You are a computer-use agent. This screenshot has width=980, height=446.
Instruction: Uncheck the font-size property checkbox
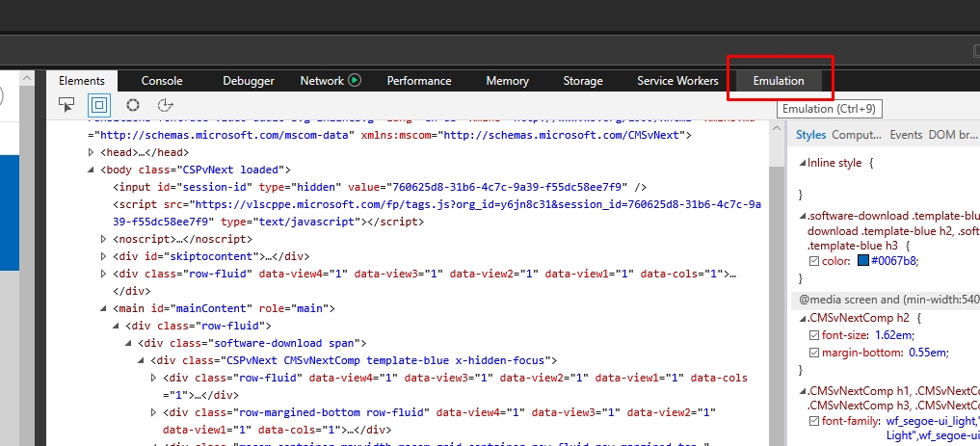point(813,335)
